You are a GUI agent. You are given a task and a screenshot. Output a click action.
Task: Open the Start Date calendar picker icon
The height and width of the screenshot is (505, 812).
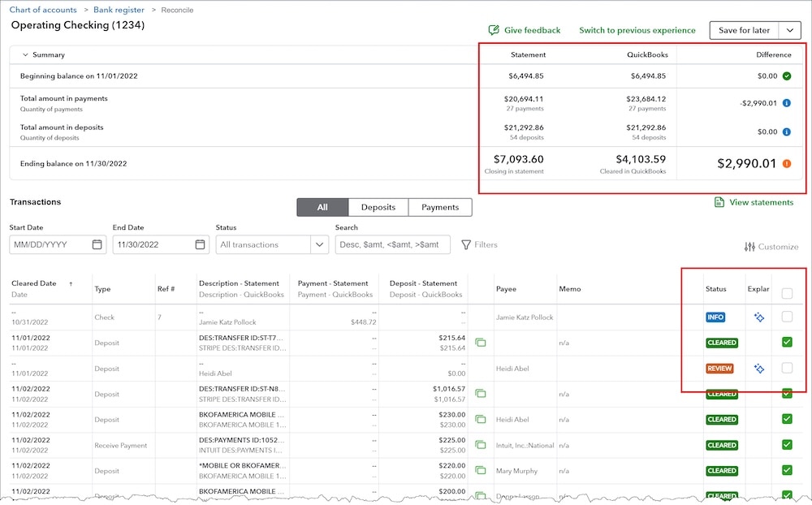pos(97,244)
